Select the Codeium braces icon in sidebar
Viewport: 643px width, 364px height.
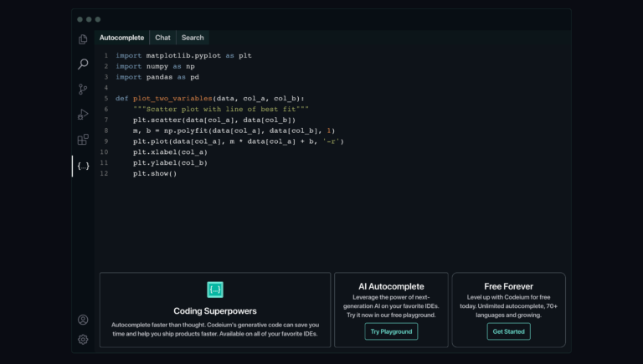coord(83,166)
